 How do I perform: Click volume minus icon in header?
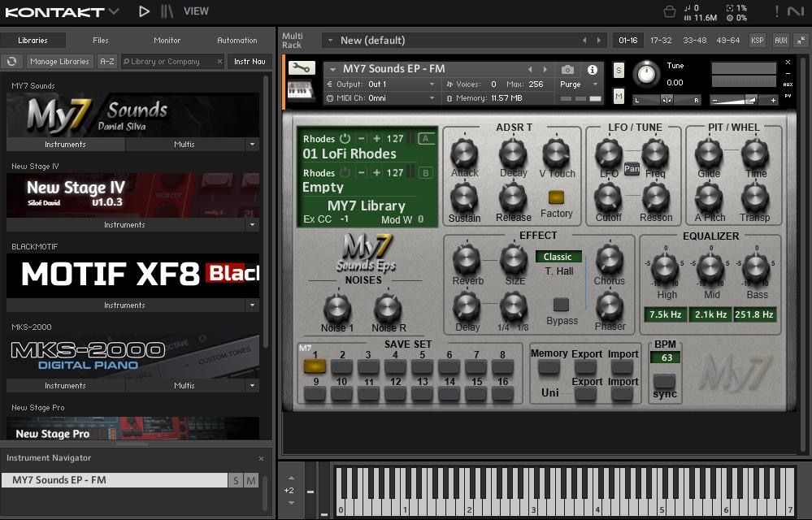coord(715,101)
